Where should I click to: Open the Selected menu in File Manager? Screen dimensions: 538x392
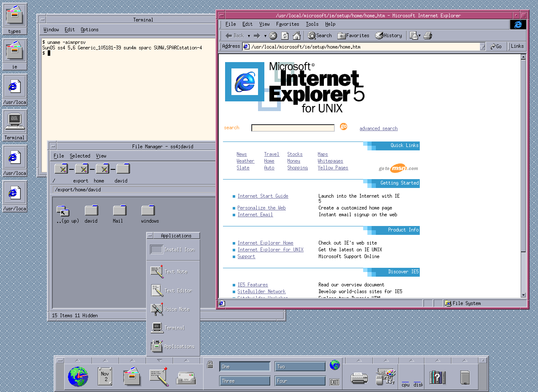(80, 156)
